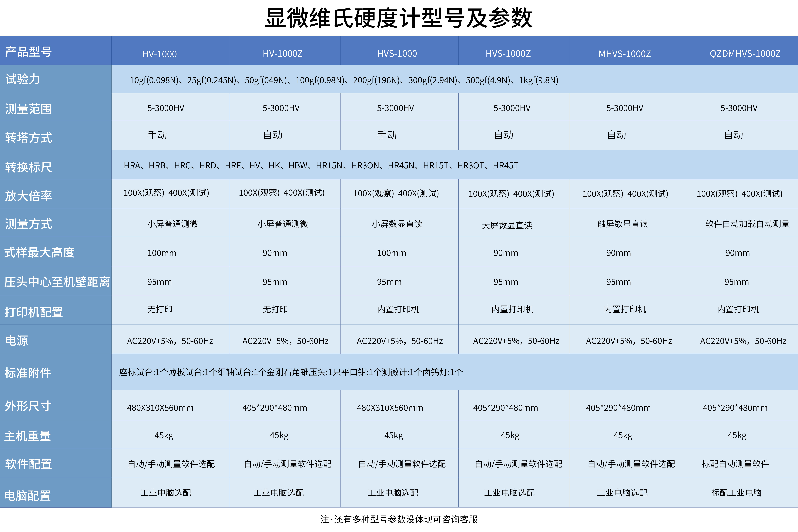Select the 打印机配置 row label
Viewport: 798px width, 532px height.
click(x=34, y=312)
